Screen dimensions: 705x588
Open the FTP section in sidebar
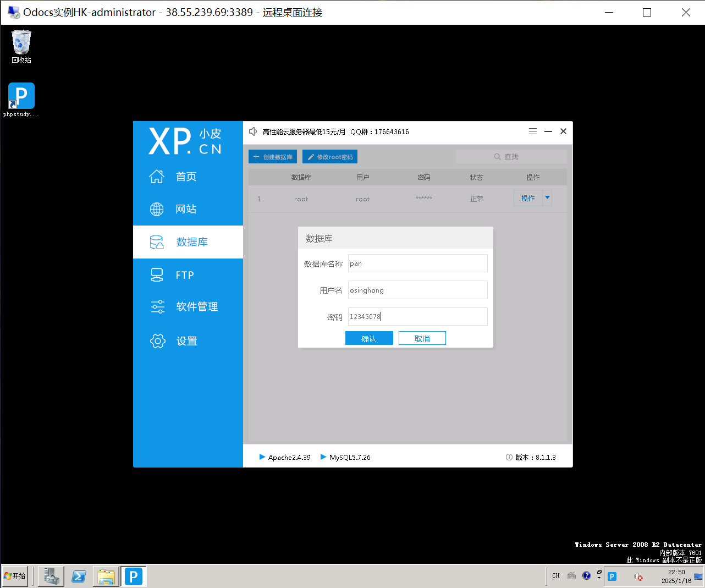pos(185,275)
